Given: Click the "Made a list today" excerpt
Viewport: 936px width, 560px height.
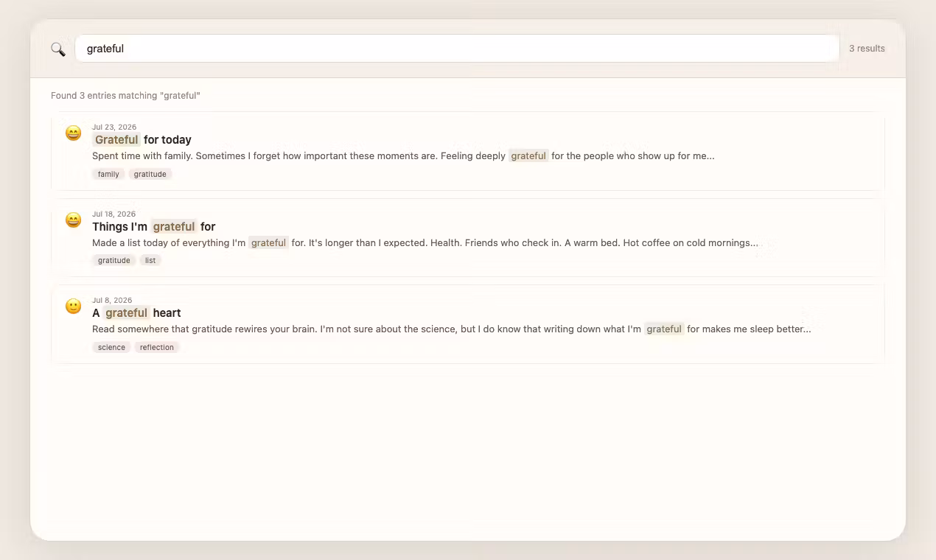Looking at the screenshot, I should 425,243.
